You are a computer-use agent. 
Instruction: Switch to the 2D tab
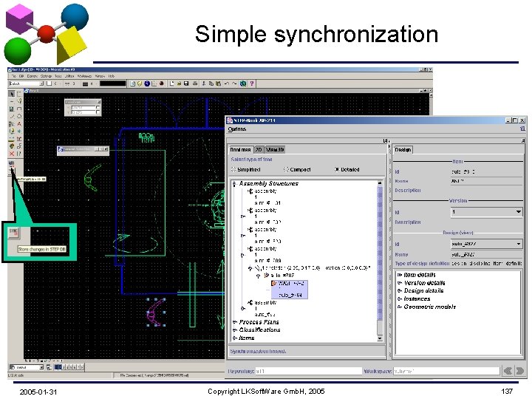(x=259, y=149)
